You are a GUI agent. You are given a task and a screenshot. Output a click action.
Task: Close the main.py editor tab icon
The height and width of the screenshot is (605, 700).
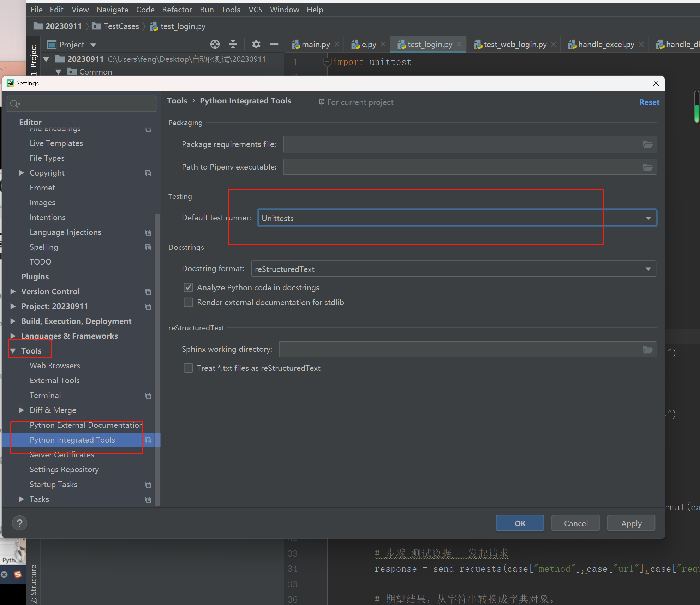337,44
